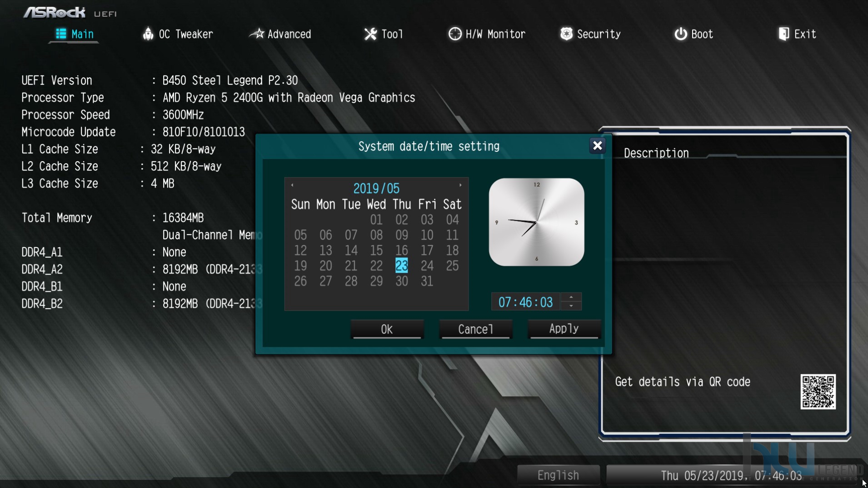Open the Main tab
Image resolution: width=868 pixels, height=488 pixels.
click(x=74, y=34)
